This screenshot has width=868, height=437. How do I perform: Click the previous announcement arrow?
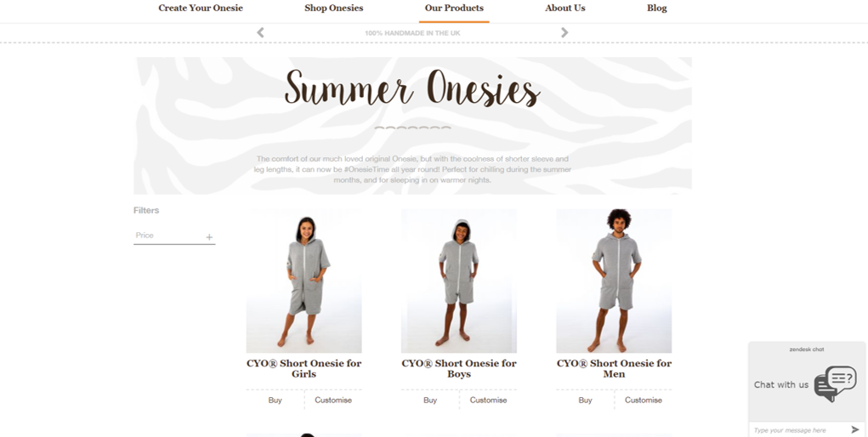(260, 32)
